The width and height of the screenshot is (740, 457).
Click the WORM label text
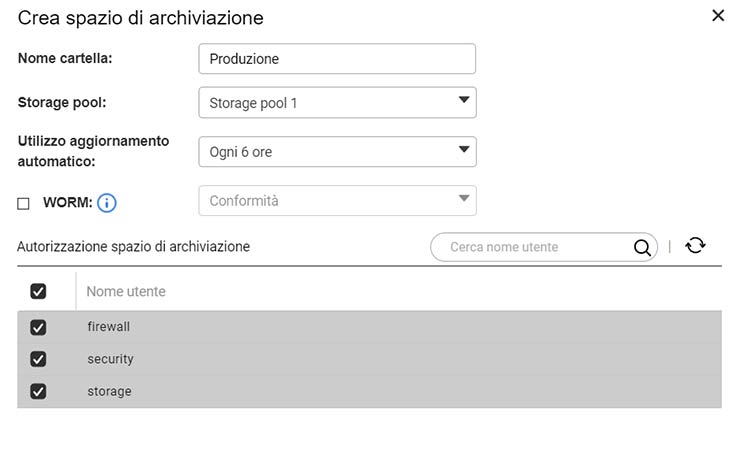(67, 203)
